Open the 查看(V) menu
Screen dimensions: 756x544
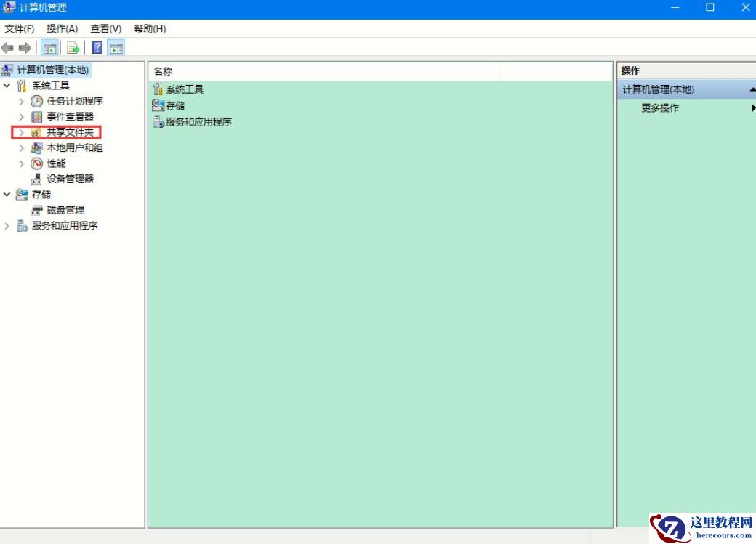105,28
